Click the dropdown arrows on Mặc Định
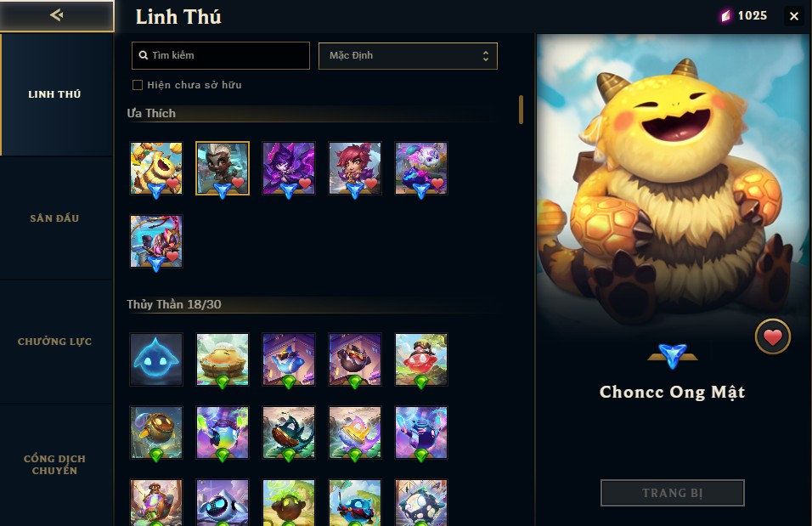Viewport: 812px width, 526px height. [x=485, y=56]
